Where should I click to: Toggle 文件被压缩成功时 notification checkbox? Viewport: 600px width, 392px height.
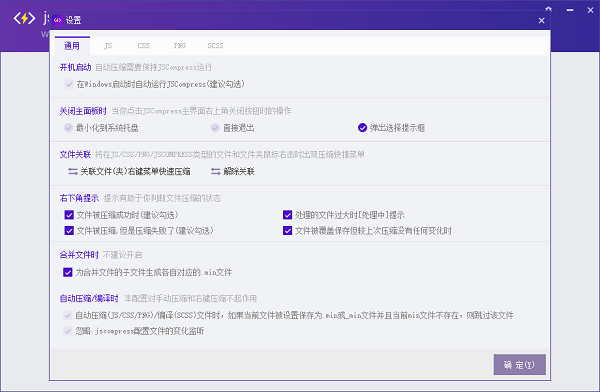click(69, 215)
